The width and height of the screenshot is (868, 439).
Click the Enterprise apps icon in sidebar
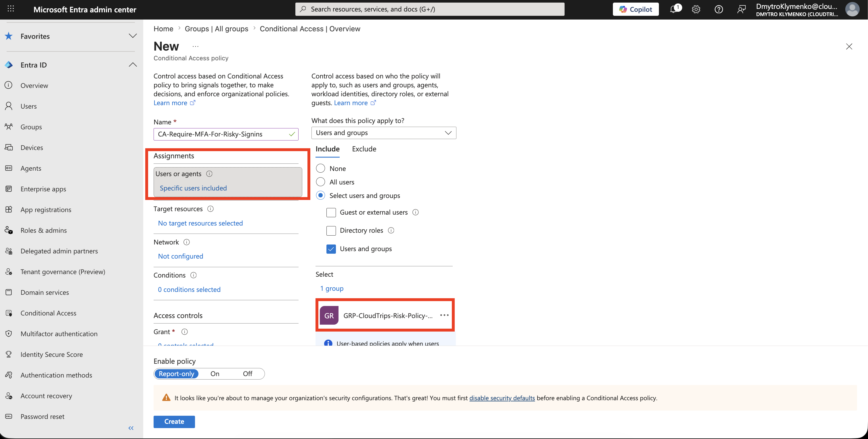[x=9, y=189]
